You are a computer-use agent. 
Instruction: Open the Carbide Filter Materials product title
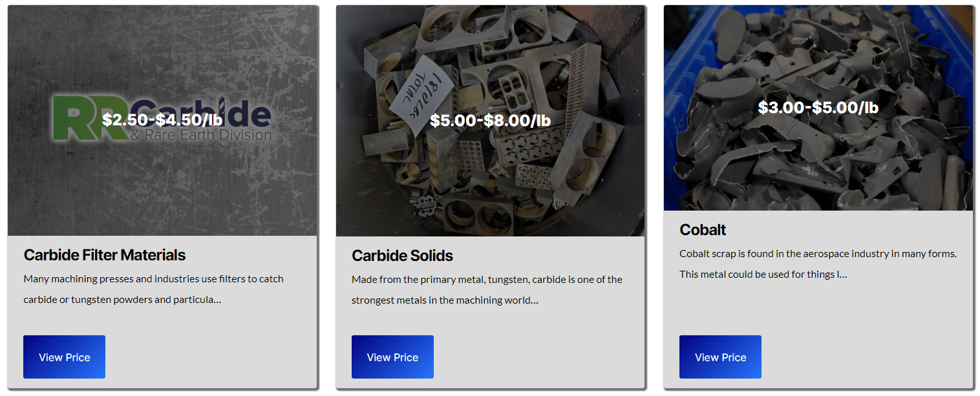coord(104,255)
